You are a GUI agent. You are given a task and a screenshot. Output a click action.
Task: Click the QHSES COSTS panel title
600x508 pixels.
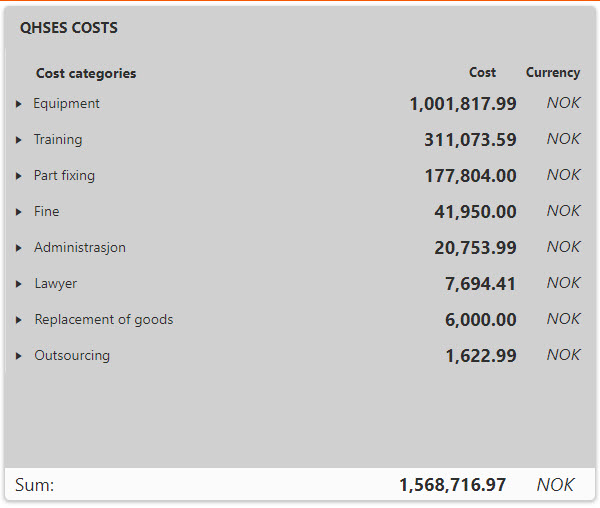point(69,28)
